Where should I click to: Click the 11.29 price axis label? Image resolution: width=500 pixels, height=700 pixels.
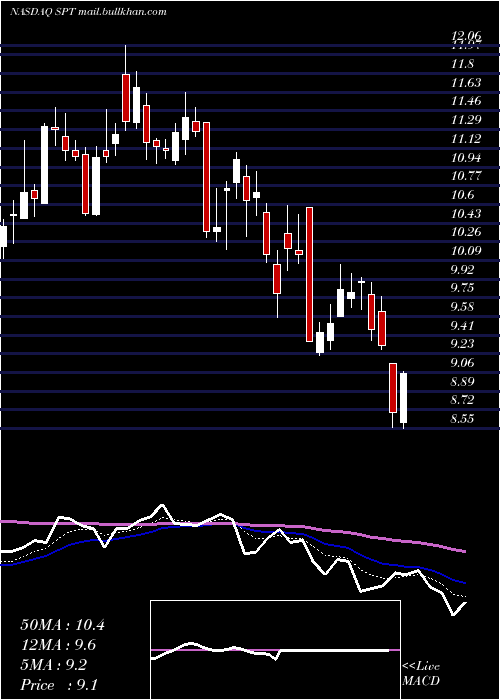(466, 120)
